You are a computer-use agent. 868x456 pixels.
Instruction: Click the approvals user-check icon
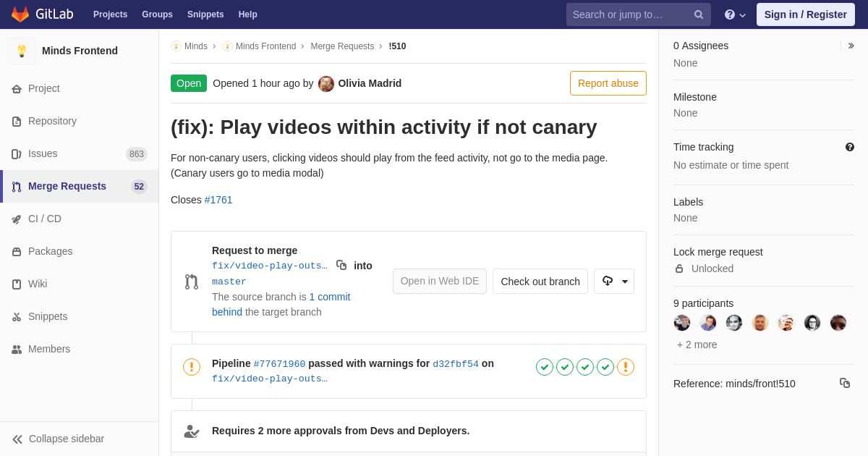tap(191, 431)
